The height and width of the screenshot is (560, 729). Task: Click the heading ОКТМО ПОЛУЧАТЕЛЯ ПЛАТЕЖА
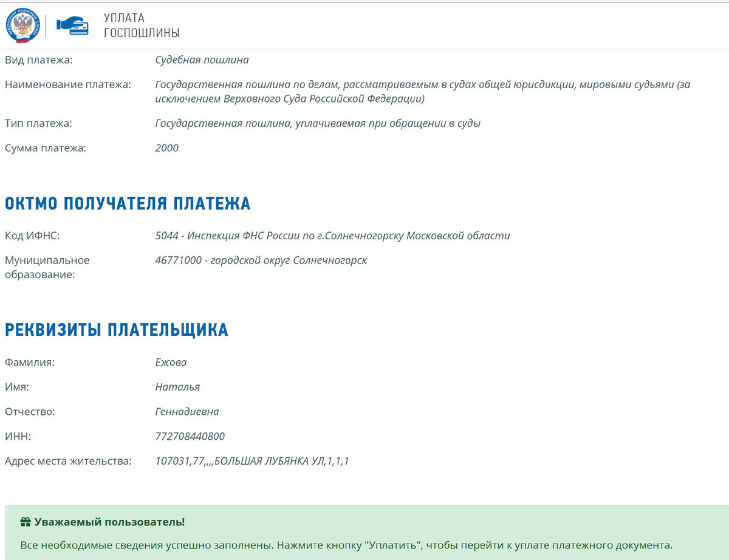pos(128,203)
